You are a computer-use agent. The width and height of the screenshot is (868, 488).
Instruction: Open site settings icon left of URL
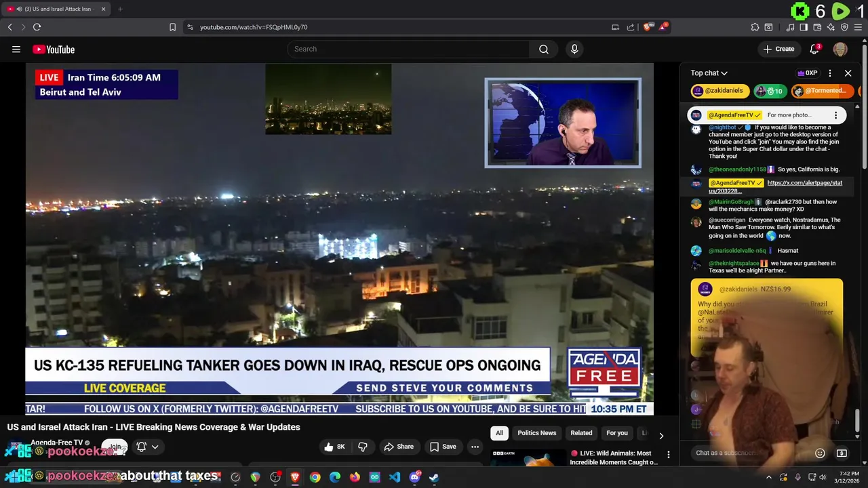point(190,27)
